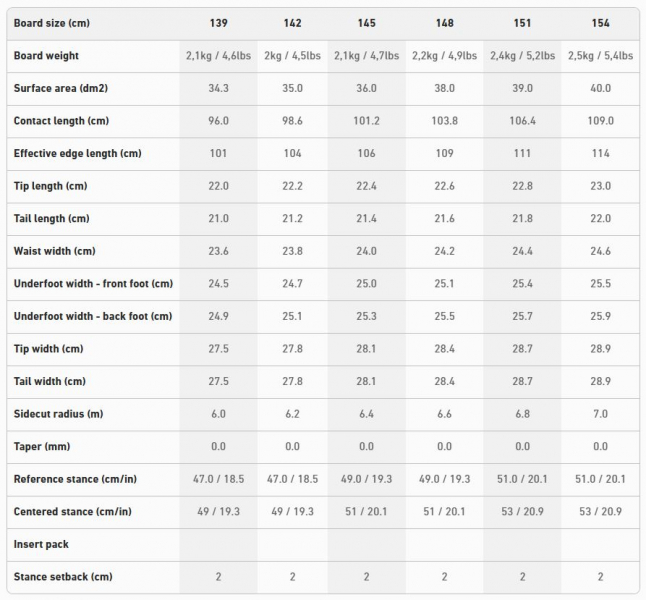646x600 pixels.
Task: Click the 7.0 sidecut radius value
Action: (600, 414)
